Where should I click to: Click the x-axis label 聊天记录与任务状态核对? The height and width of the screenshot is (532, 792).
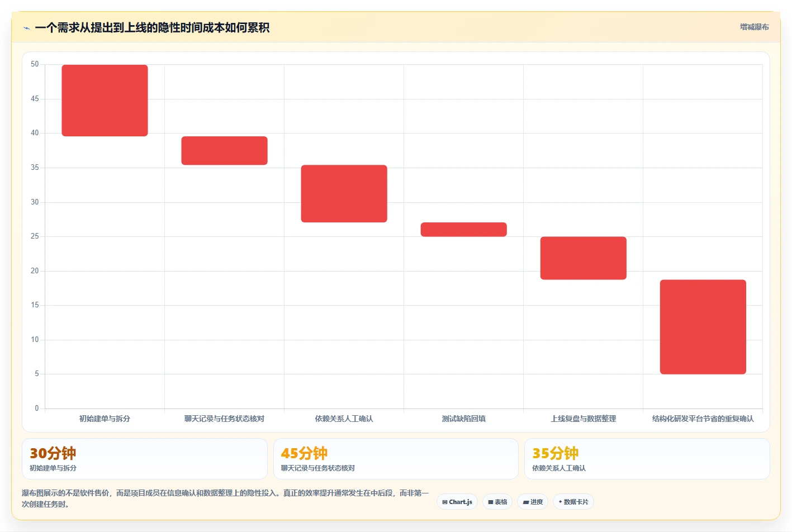pos(224,419)
